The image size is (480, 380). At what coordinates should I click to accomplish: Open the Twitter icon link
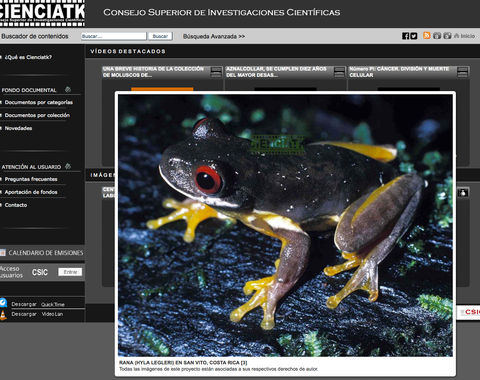pyautogui.click(x=414, y=36)
